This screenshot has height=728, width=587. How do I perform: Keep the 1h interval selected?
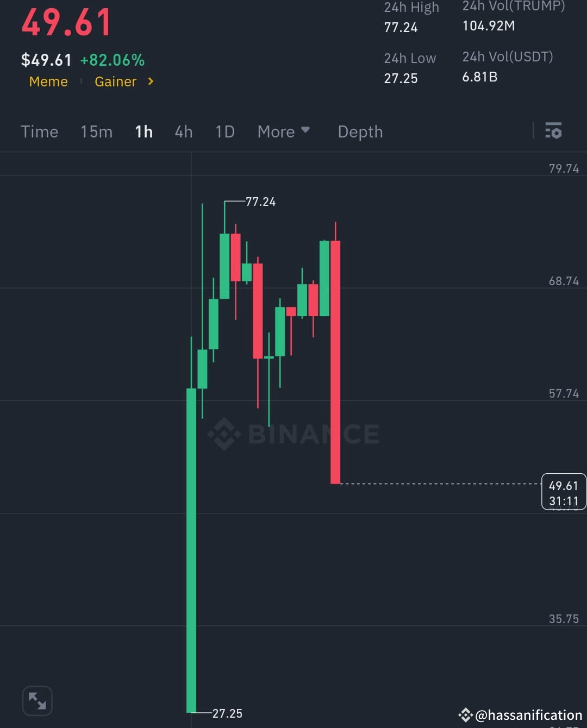pos(143,131)
